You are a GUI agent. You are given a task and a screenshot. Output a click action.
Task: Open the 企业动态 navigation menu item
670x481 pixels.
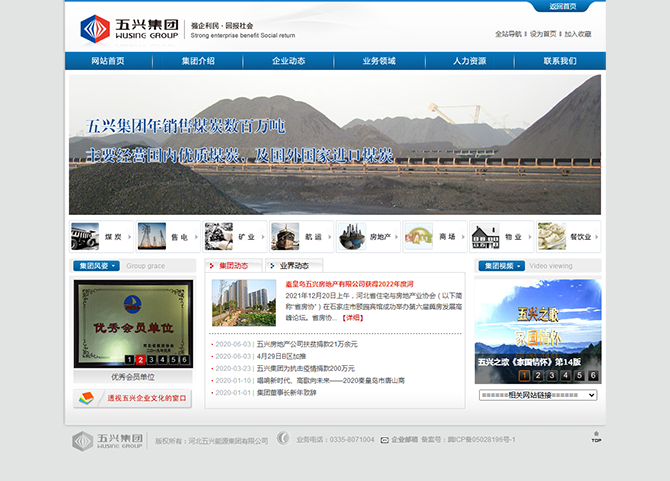[289, 61]
